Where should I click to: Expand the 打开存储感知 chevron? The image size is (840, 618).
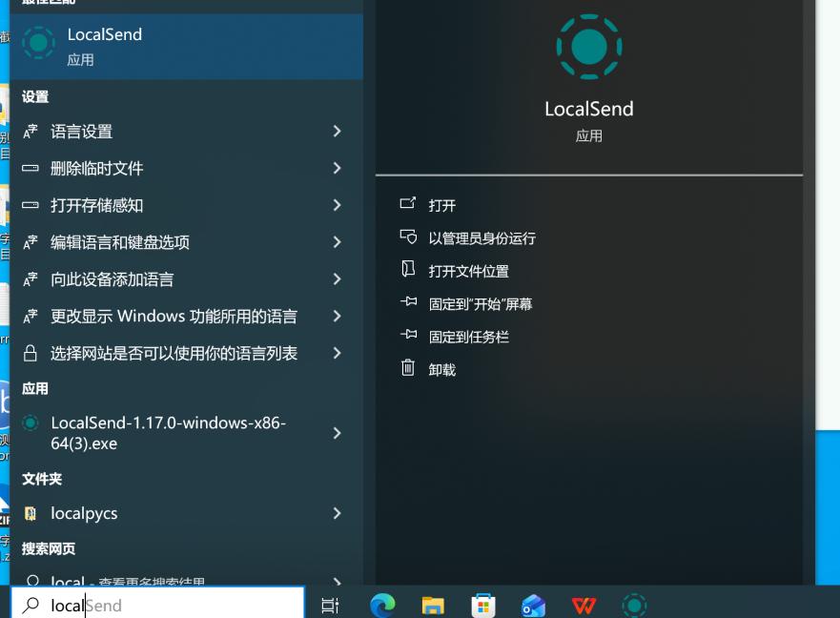337,205
